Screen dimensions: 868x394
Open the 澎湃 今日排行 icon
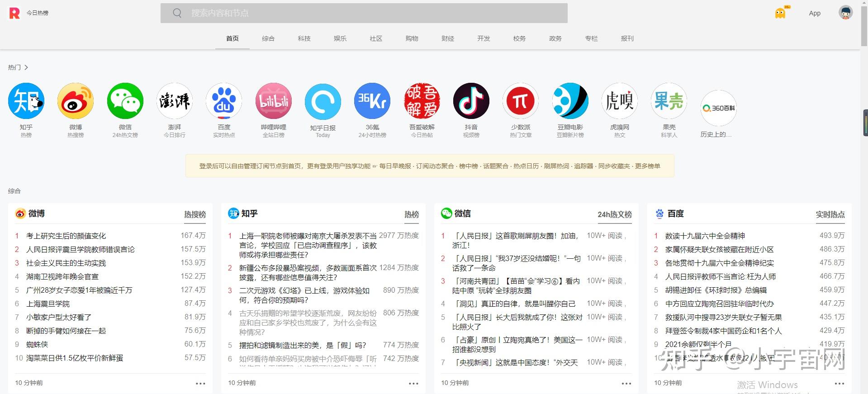(x=175, y=101)
